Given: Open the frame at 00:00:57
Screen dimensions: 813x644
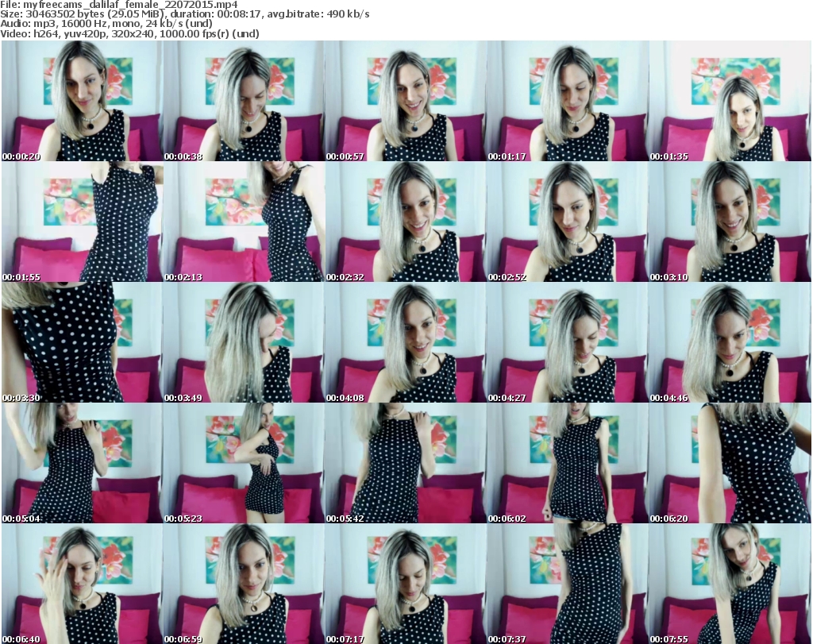Looking at the screenshot, I should pyautogui.click(x=406, y=101).
